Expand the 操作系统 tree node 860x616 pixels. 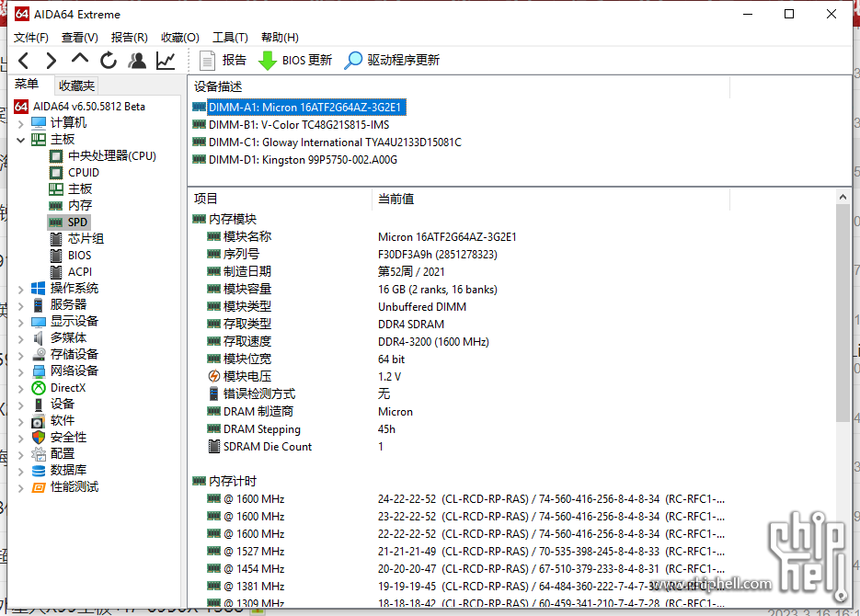coord(21,289)
